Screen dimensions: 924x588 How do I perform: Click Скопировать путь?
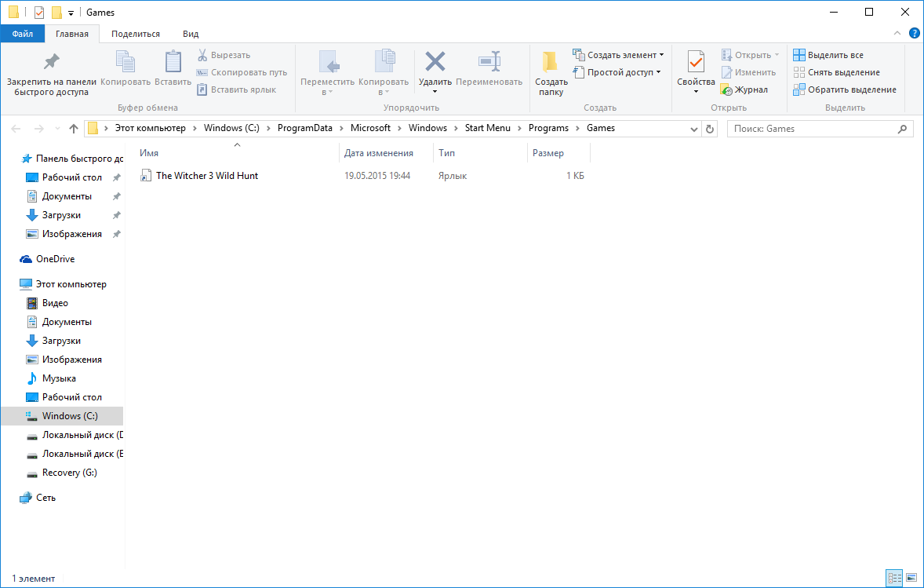242,72
